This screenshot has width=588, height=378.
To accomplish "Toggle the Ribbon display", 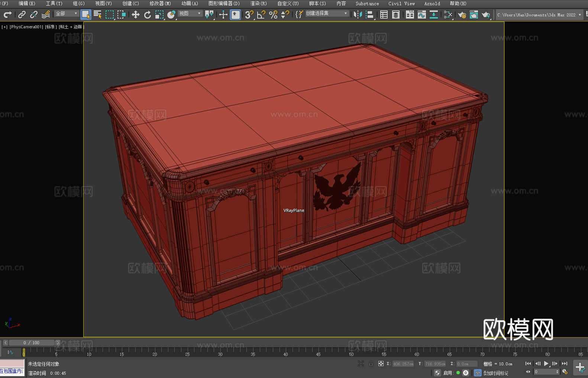I will 410,14.
